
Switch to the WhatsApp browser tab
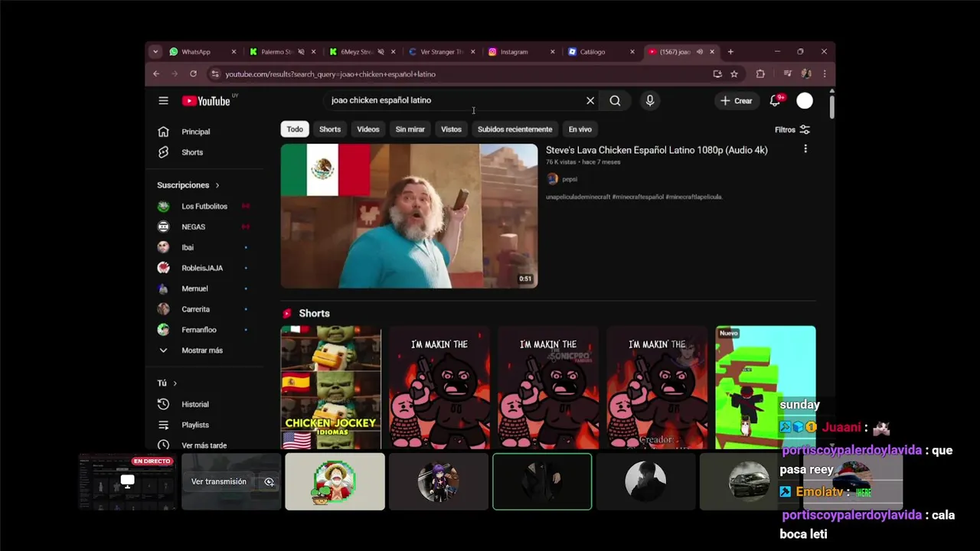point(204,52)
